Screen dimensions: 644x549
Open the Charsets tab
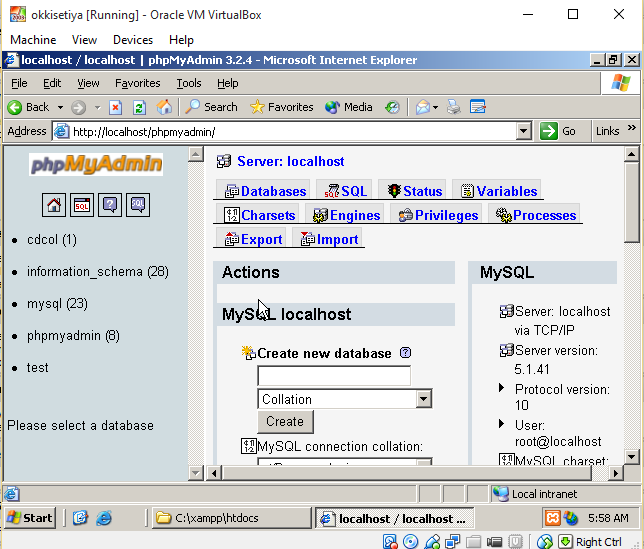260,215
